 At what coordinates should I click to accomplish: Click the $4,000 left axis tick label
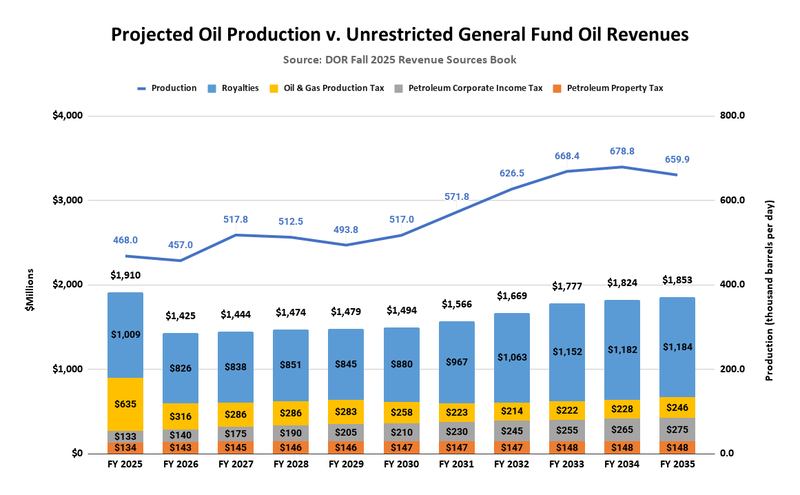(68, 116)
